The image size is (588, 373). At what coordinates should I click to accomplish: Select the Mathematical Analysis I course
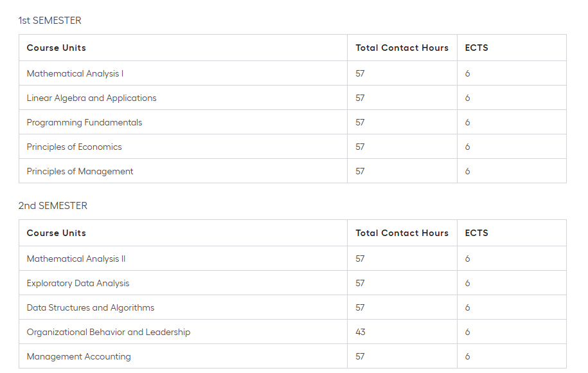coord(75,74)
